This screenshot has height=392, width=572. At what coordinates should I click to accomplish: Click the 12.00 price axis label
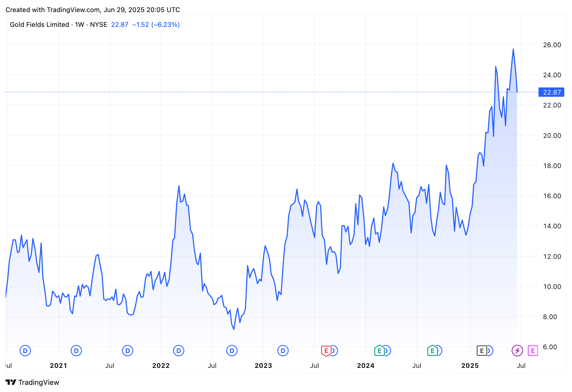tap(552, 256)
